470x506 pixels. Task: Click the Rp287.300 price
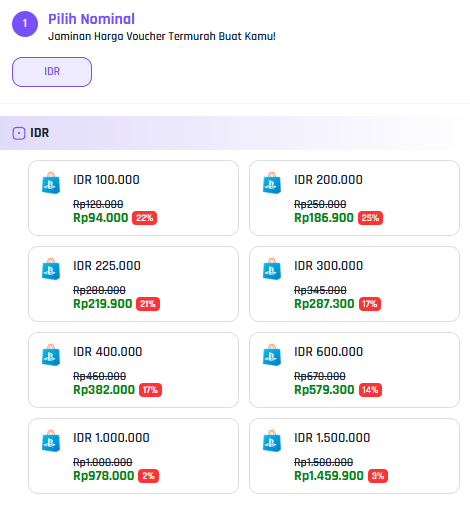tap(324, 304)
